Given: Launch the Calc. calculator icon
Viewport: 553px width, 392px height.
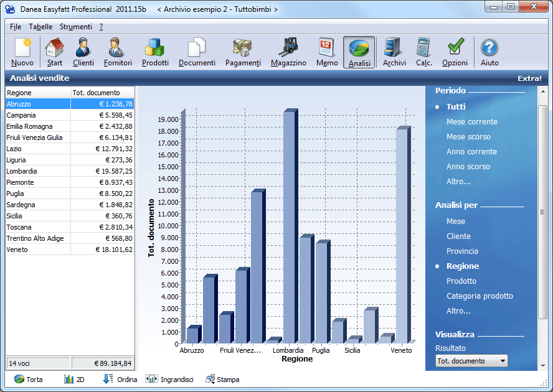Looking at the screenshot, I should tap(424, 52).
